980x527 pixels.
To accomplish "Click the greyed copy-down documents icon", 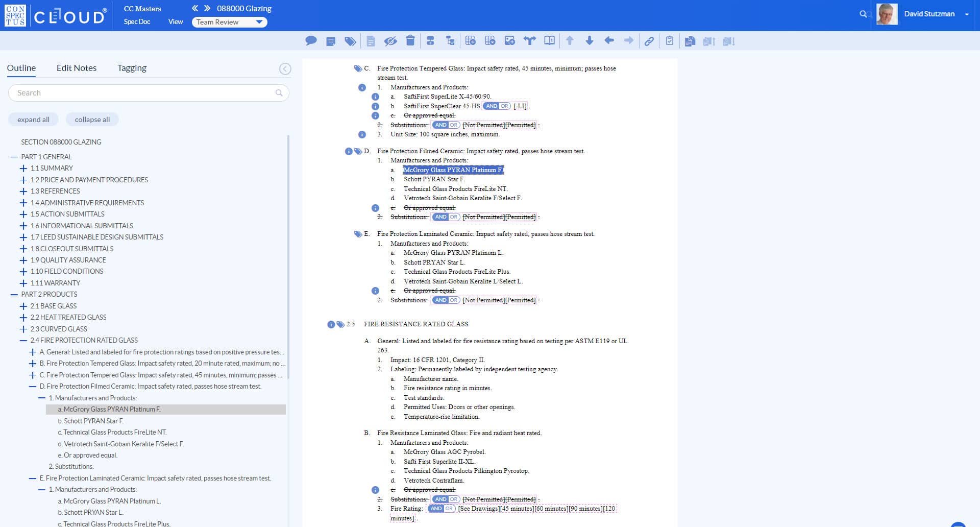I will [729, 41].
